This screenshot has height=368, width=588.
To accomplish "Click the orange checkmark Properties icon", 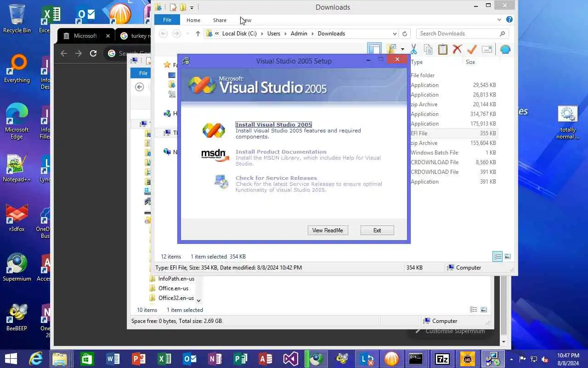I will tap(472, 49).
